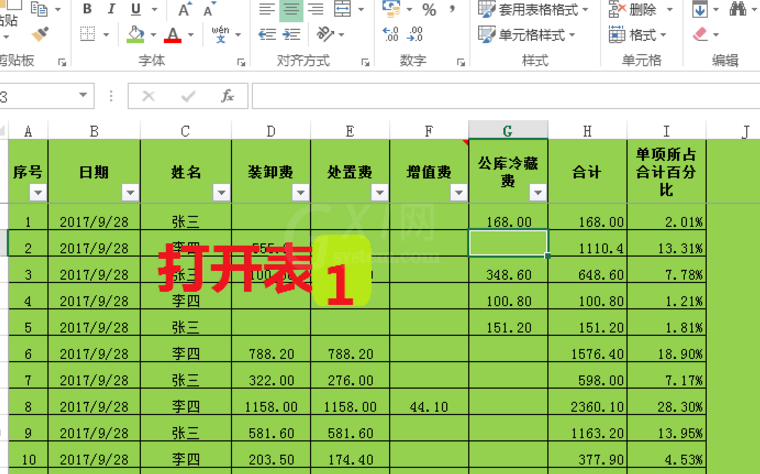The image size is (760, 474).
Task: Click cell showing 2360.10
Action: (587, 402)
